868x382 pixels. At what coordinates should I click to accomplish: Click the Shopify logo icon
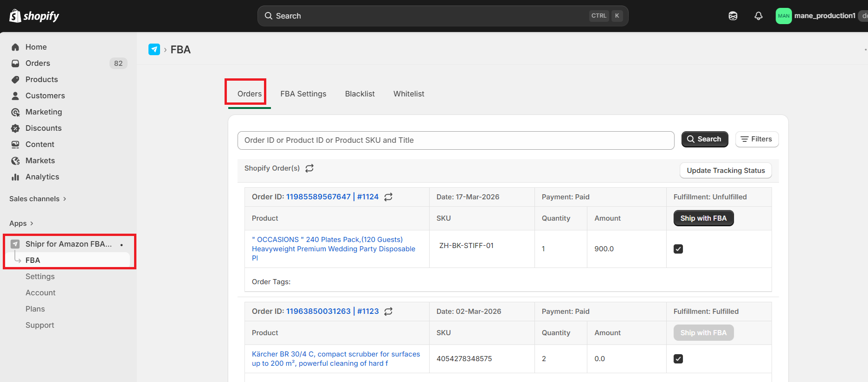pos(15,16)
